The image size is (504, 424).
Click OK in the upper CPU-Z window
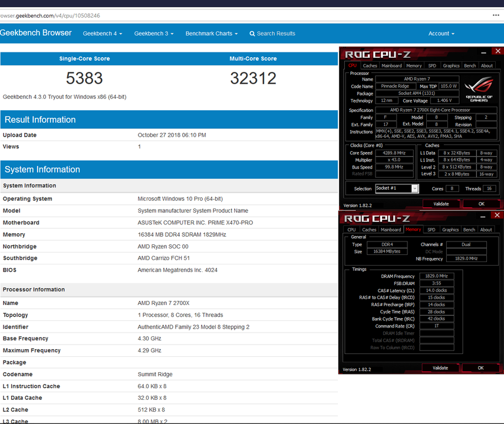click(481, 204)
